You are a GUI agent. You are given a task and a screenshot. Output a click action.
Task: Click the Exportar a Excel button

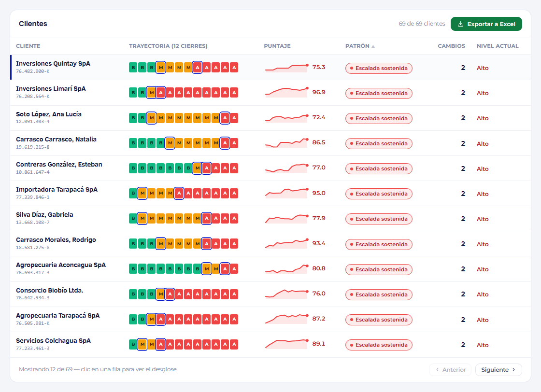click(x=486, y=24)
